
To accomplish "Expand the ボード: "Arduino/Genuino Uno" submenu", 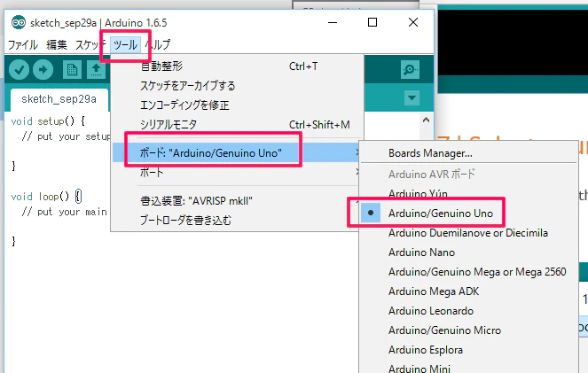I will (x=236, y=152).
